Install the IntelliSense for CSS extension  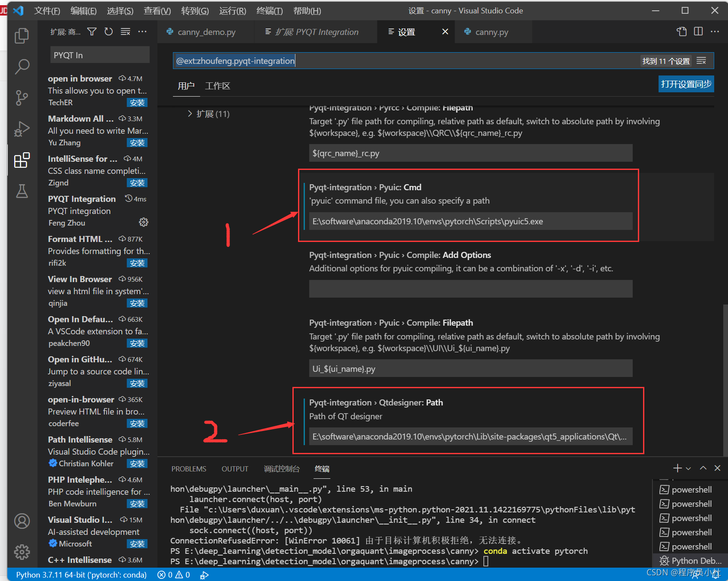137,183
